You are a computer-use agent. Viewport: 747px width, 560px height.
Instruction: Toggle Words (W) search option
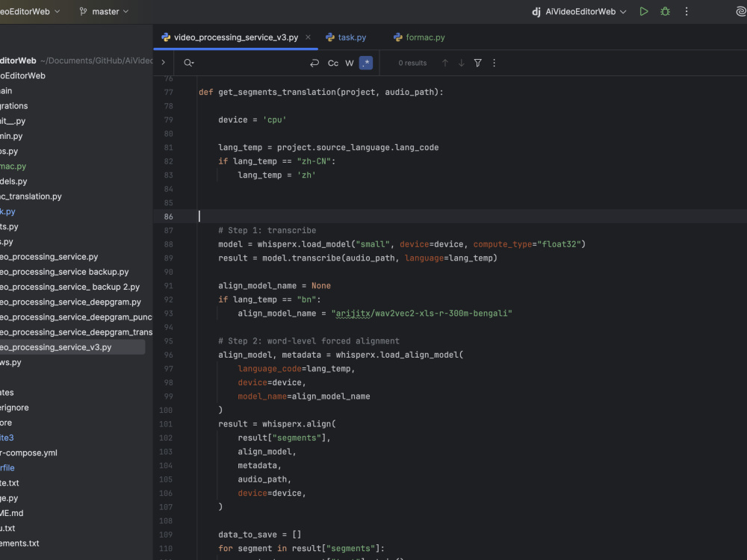click(349, 63)
